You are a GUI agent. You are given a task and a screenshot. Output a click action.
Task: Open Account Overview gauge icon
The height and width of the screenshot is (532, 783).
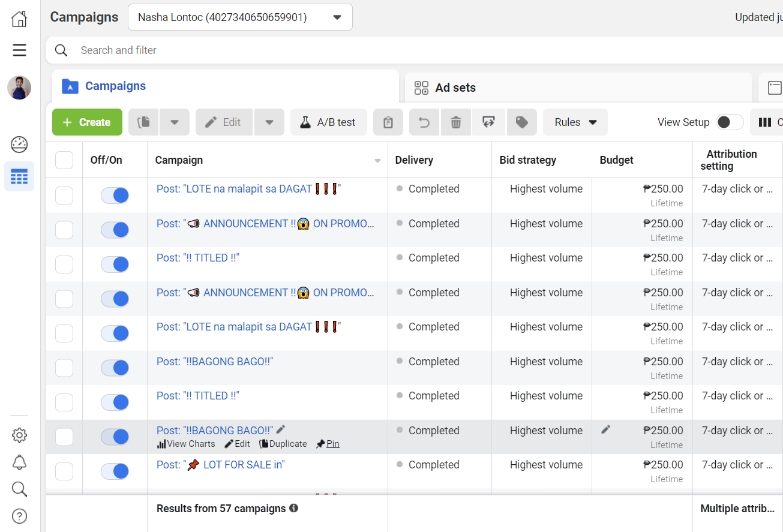point(19,144)
